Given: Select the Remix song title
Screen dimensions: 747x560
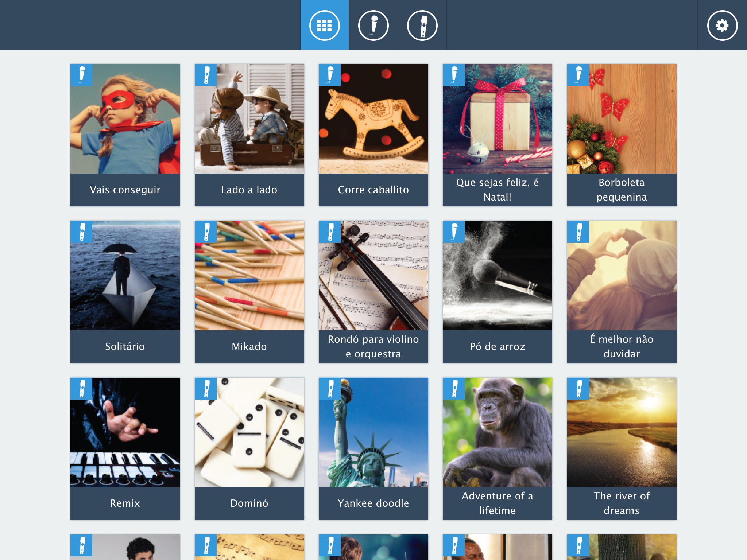Looking at the screenshot, I should [125, 503].
